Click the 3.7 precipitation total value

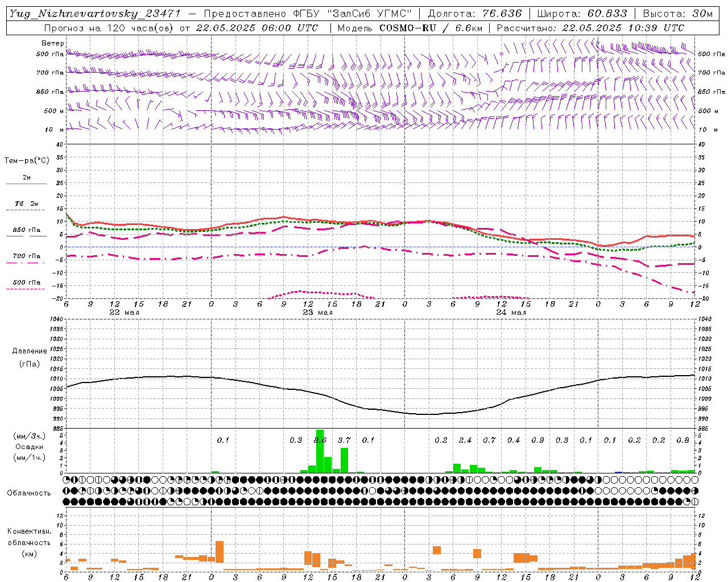pos(344,440)
